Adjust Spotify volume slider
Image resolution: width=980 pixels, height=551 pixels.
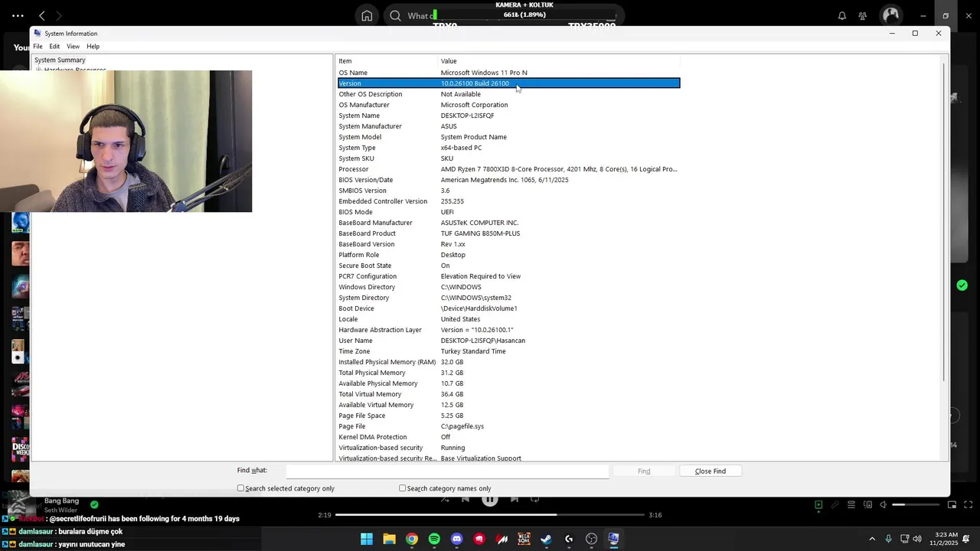916,505
